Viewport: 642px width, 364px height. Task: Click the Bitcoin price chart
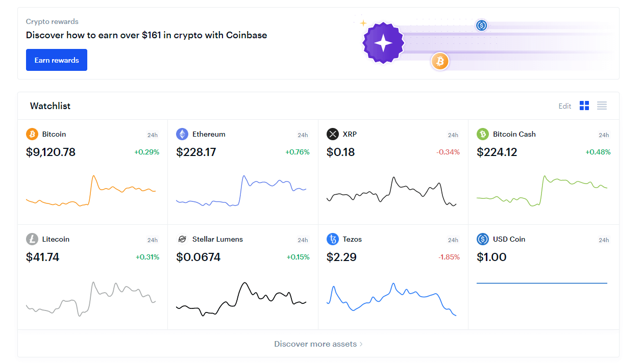[91, 191]
